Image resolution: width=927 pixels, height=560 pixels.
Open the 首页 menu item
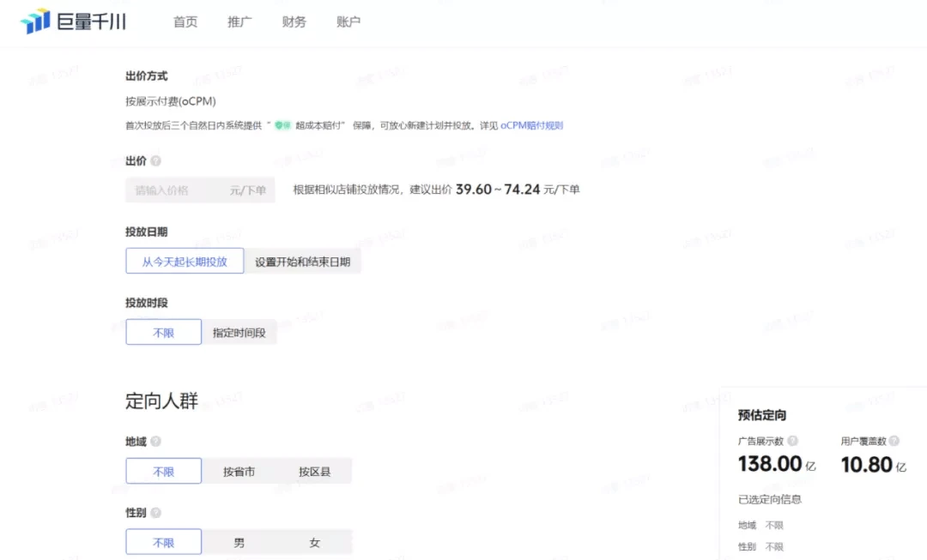pos(185,22)
